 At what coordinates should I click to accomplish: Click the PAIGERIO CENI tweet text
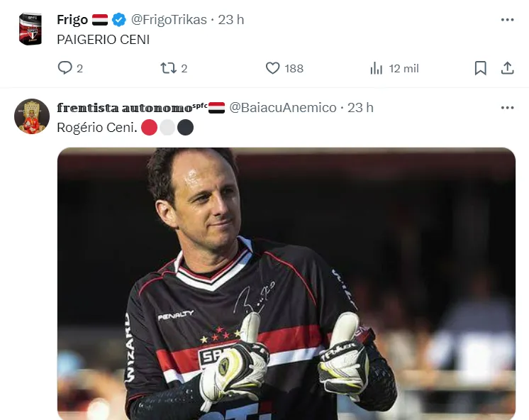pos(104,40)
